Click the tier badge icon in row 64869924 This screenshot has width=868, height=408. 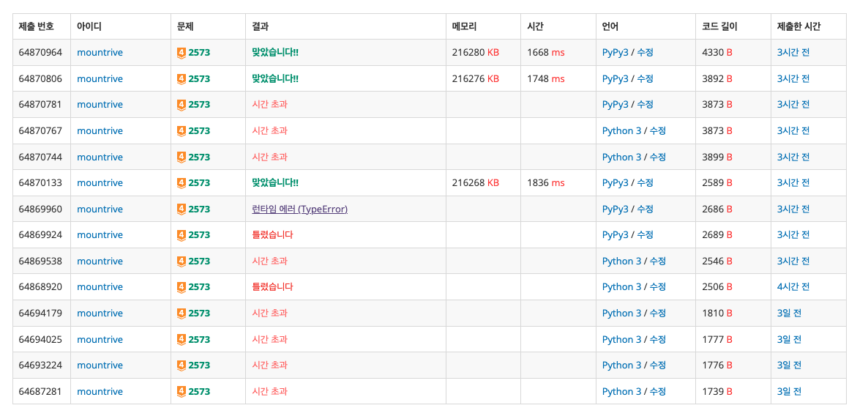(x=182, y=235)
